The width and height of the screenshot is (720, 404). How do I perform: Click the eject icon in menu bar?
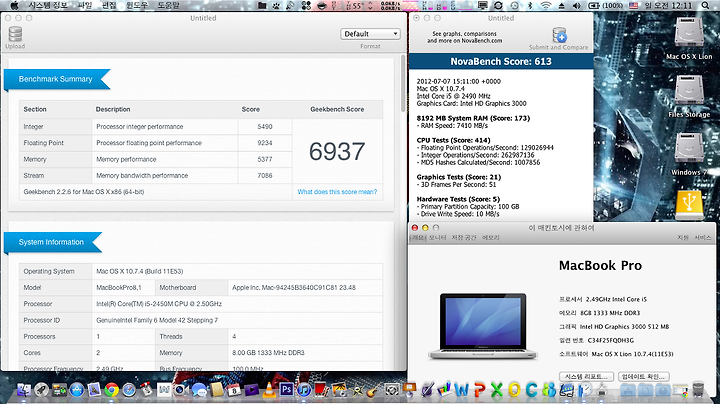[x=562, y=6]
